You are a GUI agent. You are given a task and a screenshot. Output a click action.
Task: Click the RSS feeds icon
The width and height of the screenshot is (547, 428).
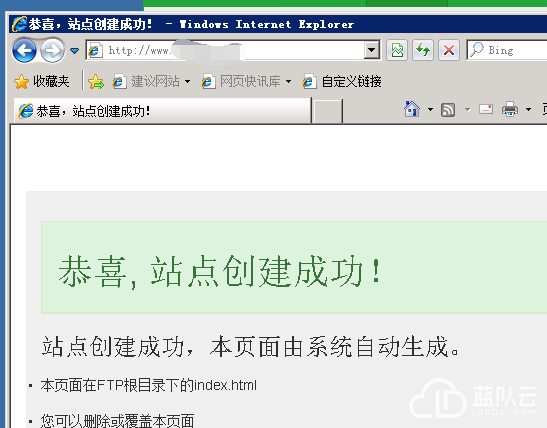pyautogui.click(x=448, y=110)
